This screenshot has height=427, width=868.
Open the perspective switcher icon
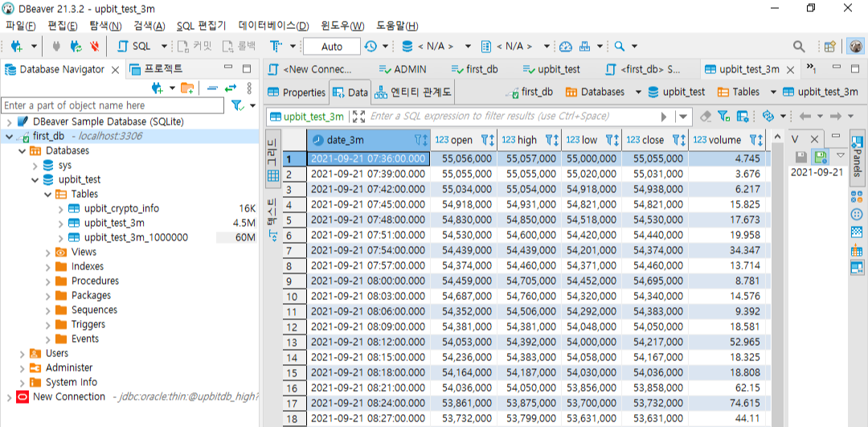pos(829,47)
